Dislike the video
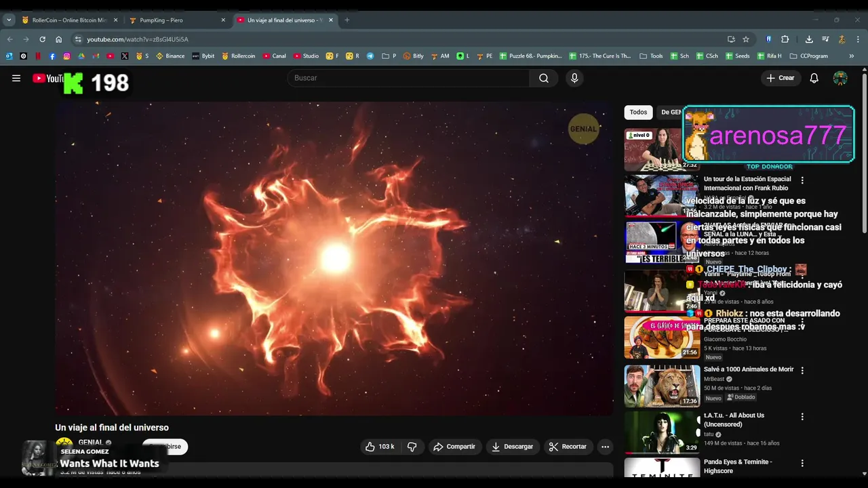Screen dimensions: 868x488 click(412, 447)
